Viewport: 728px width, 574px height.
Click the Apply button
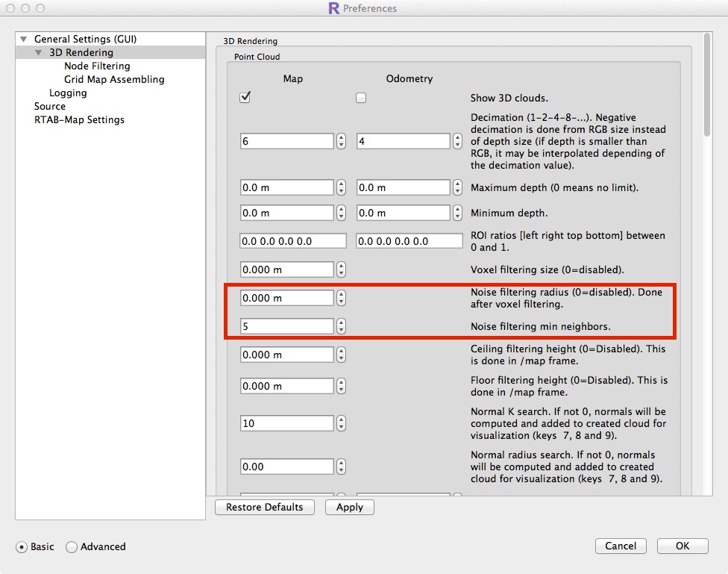pyautogui.click(x=350, y=508)
